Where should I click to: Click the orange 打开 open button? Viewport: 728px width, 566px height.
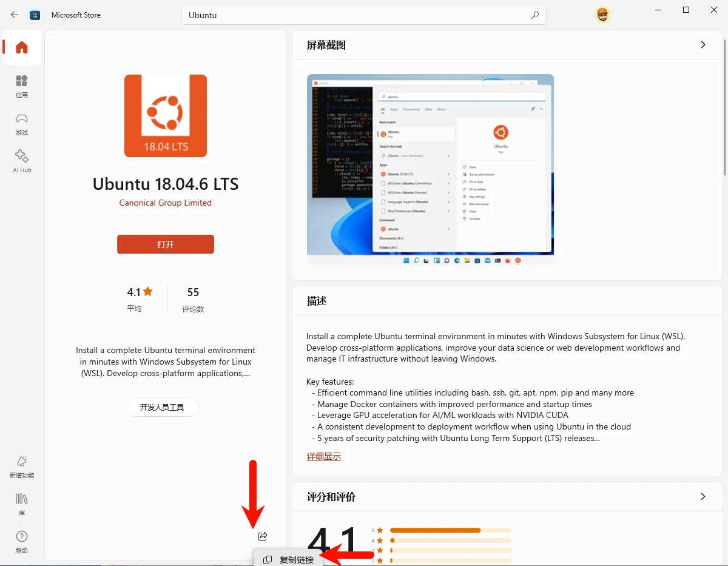[x=166, y=244]
